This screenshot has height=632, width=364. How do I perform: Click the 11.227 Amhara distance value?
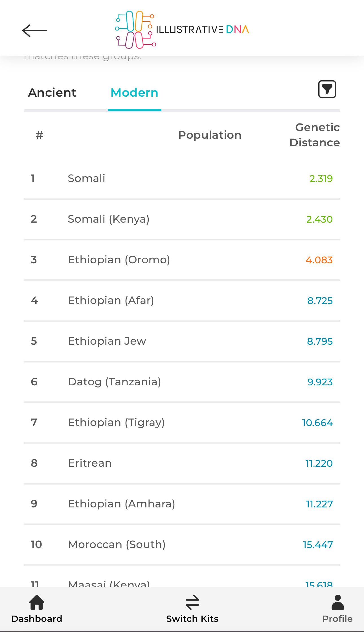319,504
